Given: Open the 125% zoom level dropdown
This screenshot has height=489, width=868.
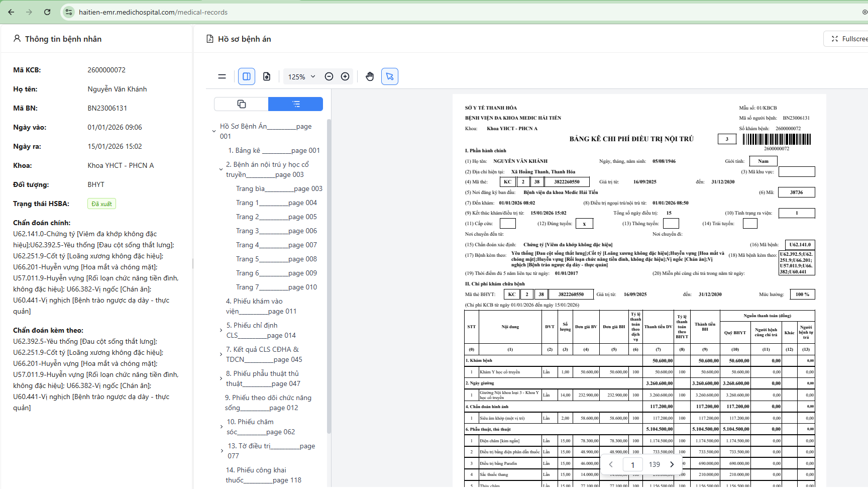Looking at the screenshot, I should (x=301, y=76).
